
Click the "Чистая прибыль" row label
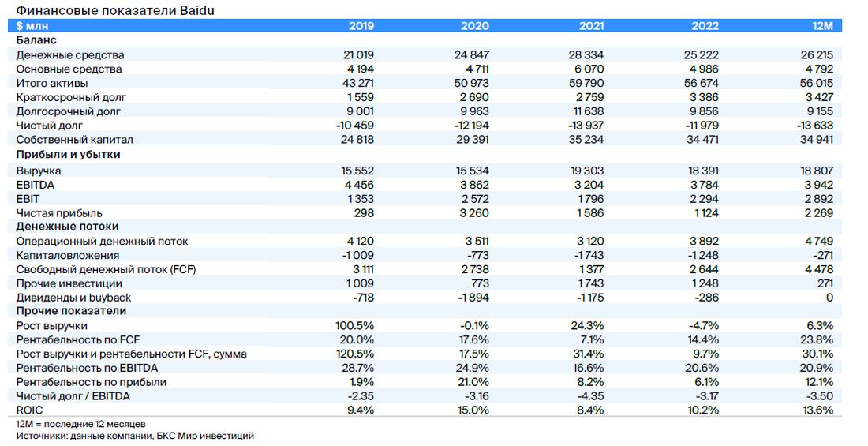pyautogui.click(x=59, y=213)
